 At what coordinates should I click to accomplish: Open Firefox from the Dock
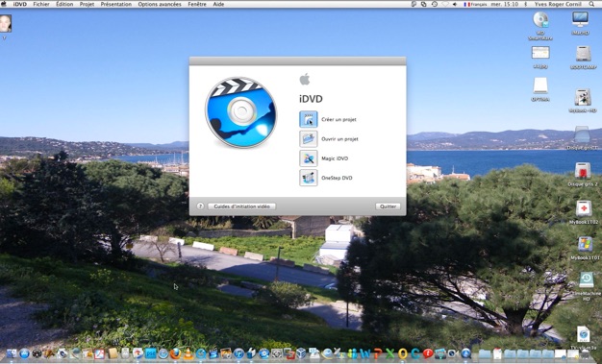pyautogui.click(x=175, y=353)
